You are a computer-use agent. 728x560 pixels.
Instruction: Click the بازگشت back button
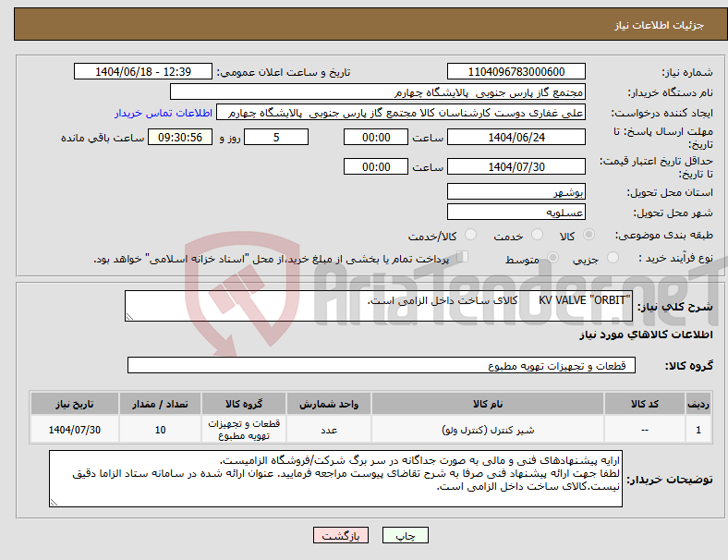coord(341,535)
